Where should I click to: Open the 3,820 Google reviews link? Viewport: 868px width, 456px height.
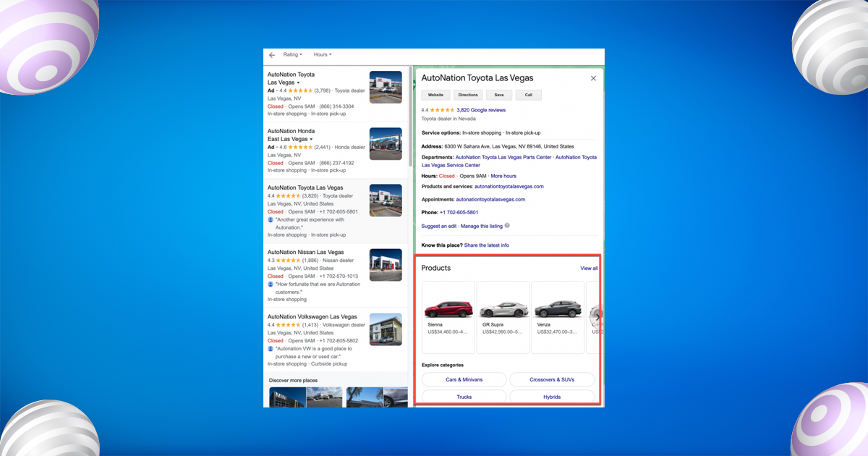pyautogui.click(x=481, y=110)
